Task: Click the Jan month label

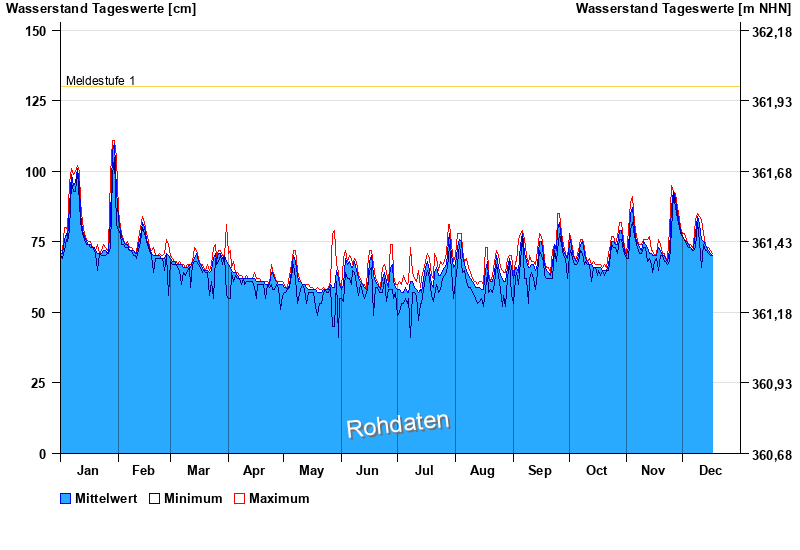Action: pyautogui.click(x=88, y=470)
